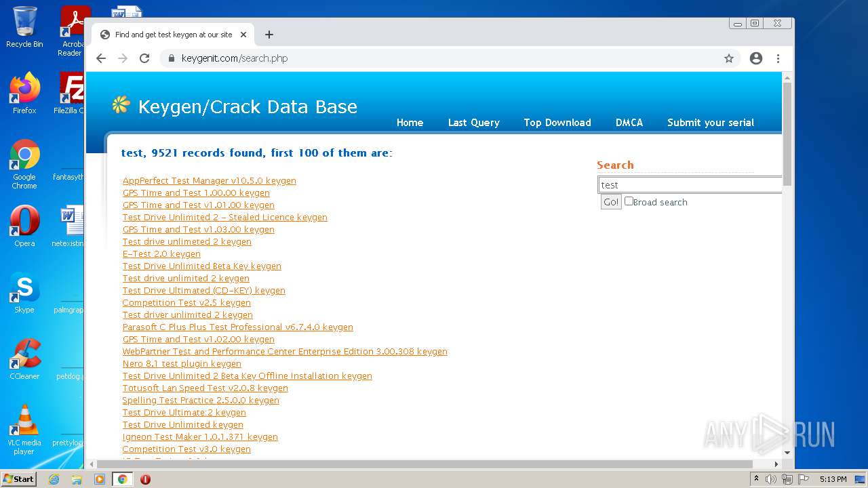Viewport: 868px width, 488px height.
Task: Open the media player taskbar icon
Action: (100, 479)
